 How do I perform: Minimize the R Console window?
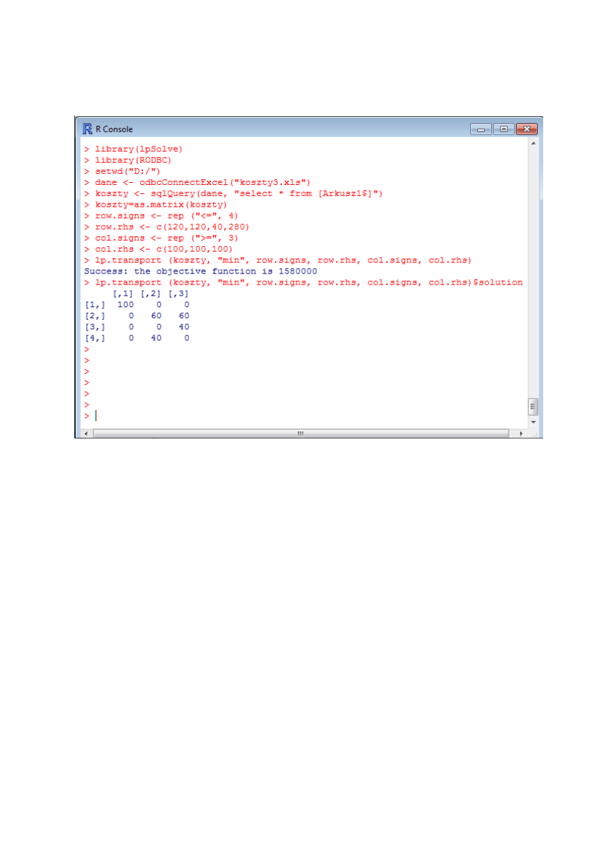481,129
